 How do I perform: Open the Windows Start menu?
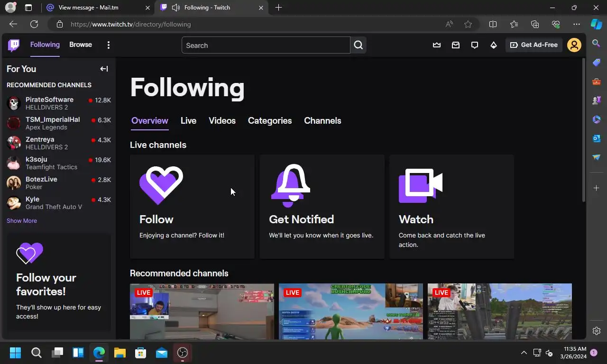pos(15,353)
